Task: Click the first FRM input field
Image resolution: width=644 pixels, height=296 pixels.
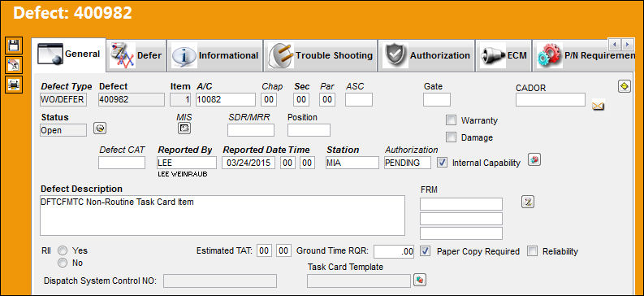Action: (460, 204)
